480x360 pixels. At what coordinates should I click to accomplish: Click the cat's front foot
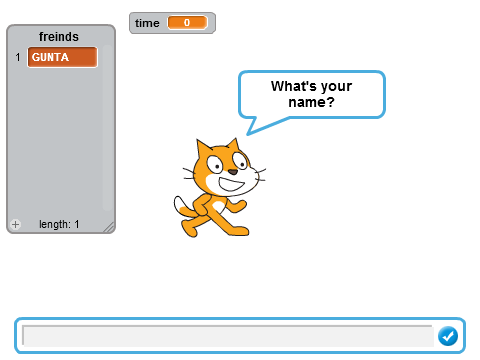[x=239, y=231]
